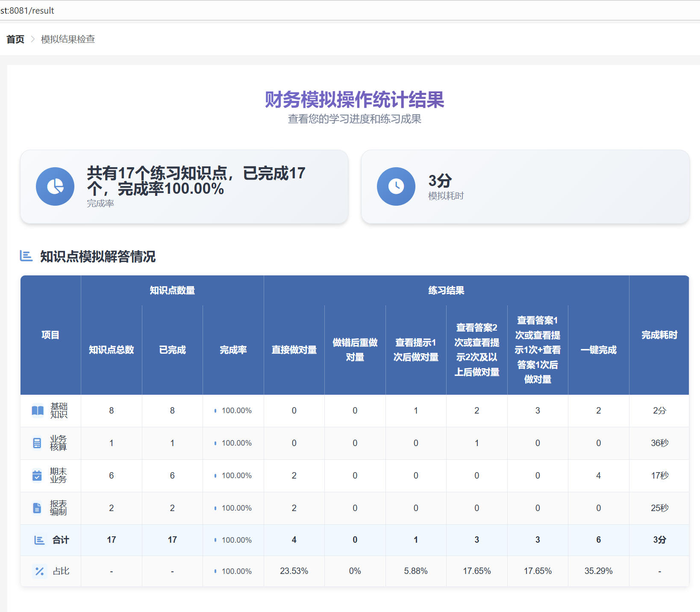Viewport: 700px width, 612px height.
Task: Click the pie chart completion rate icon
Action: coord(55,186)
